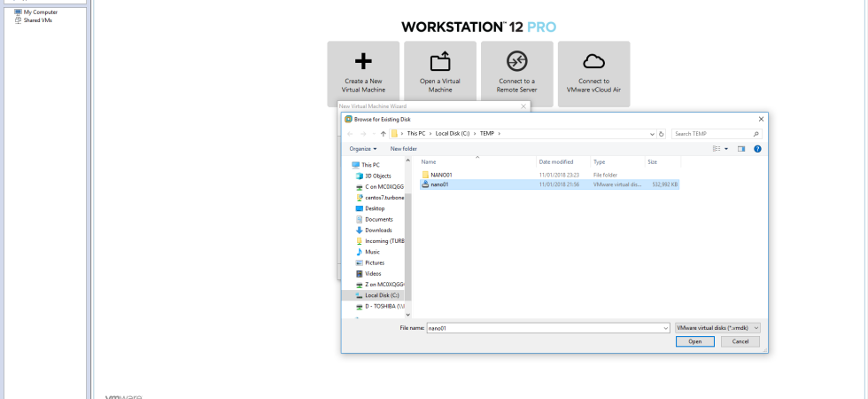The height and width of the screenshot is (399, 868).
Task: Expand the File name history dropdown
Action: 666,328
